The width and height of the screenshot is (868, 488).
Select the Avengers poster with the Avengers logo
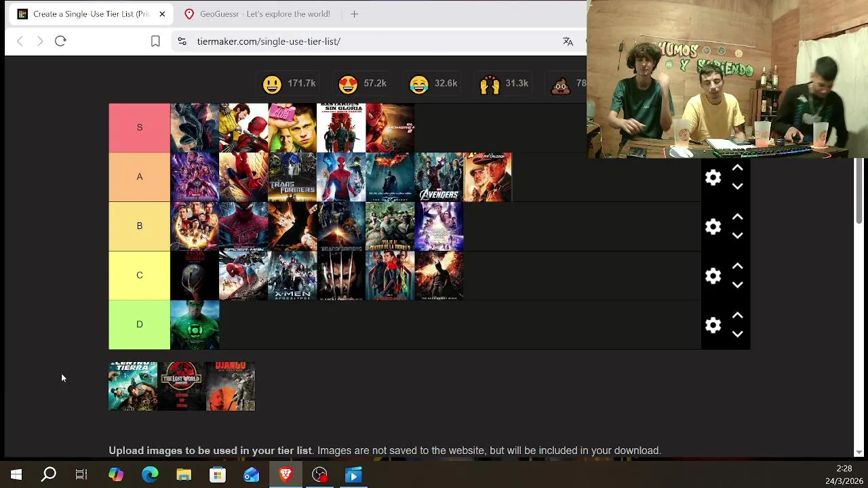tap(439, 178)
